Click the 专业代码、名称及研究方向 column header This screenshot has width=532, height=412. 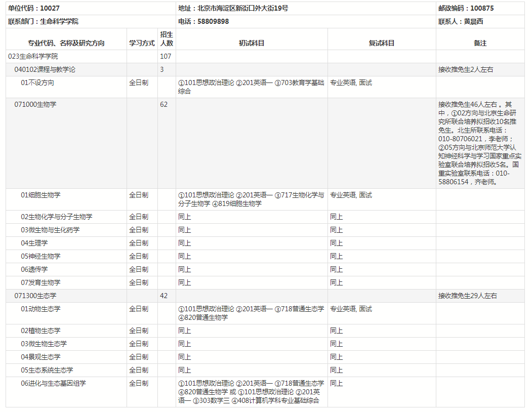click(66, 44)
